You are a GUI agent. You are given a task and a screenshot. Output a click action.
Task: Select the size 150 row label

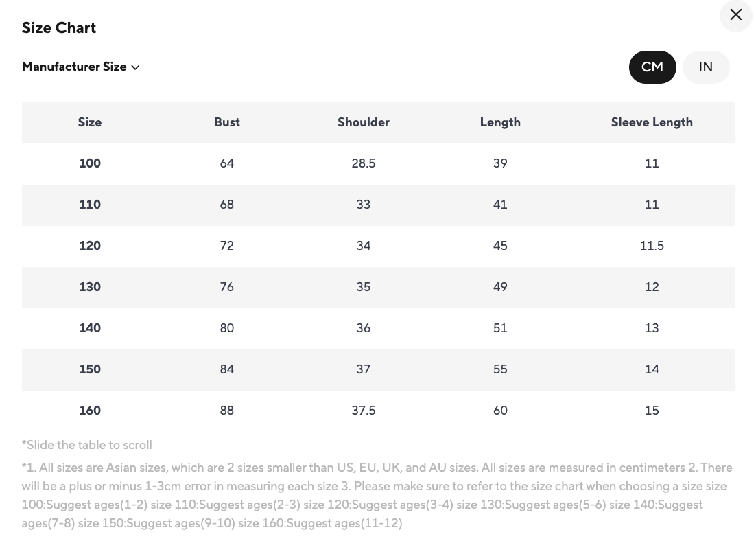tap(90, 369)
